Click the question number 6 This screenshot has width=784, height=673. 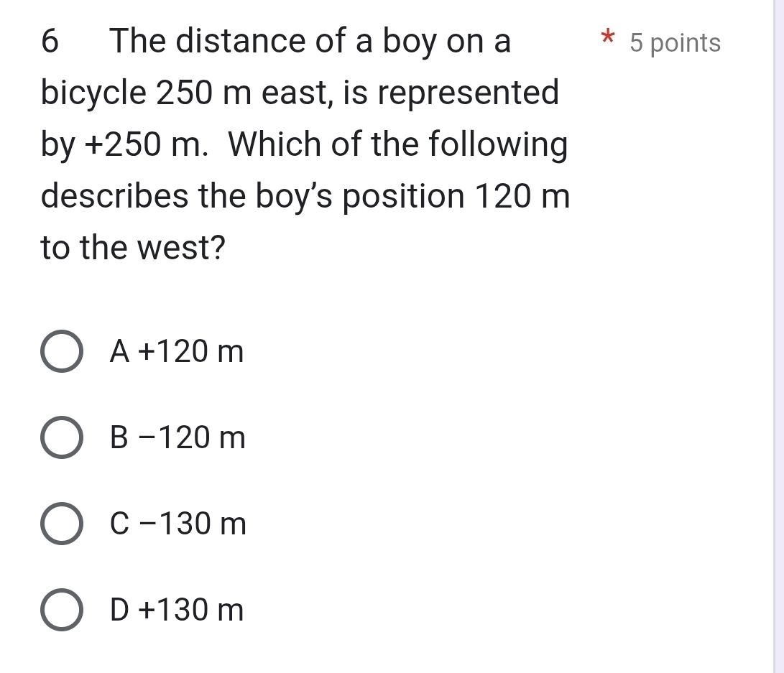pyautogui.click(x=50, y=42)
